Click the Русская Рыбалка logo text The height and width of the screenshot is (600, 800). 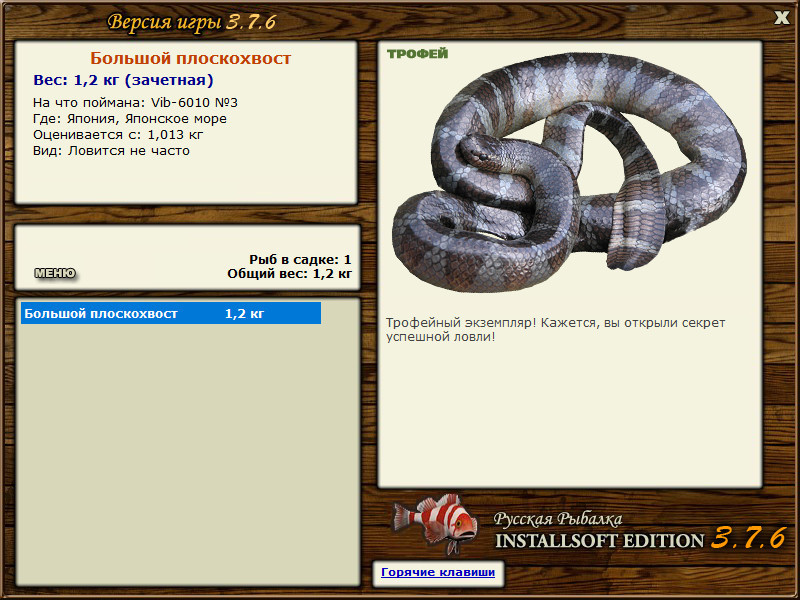[x=558, y=519]
